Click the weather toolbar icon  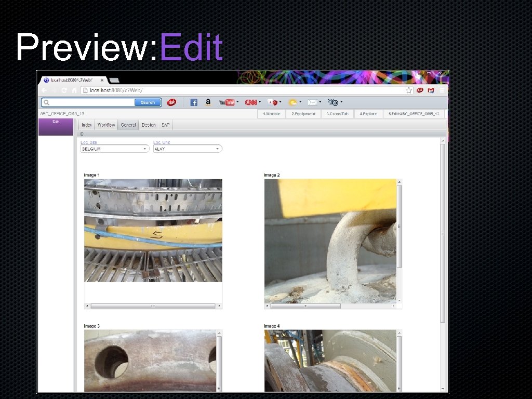click(293, 102)
